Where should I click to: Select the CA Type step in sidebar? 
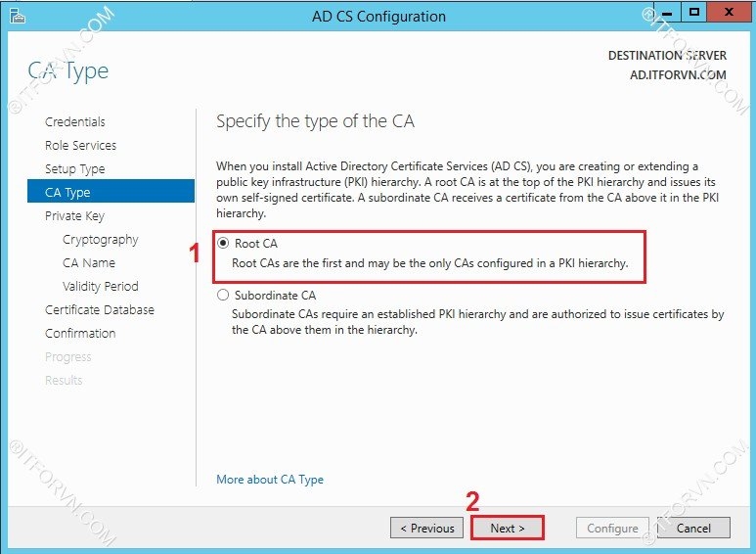pyautogui.click(x=67, y=193)
